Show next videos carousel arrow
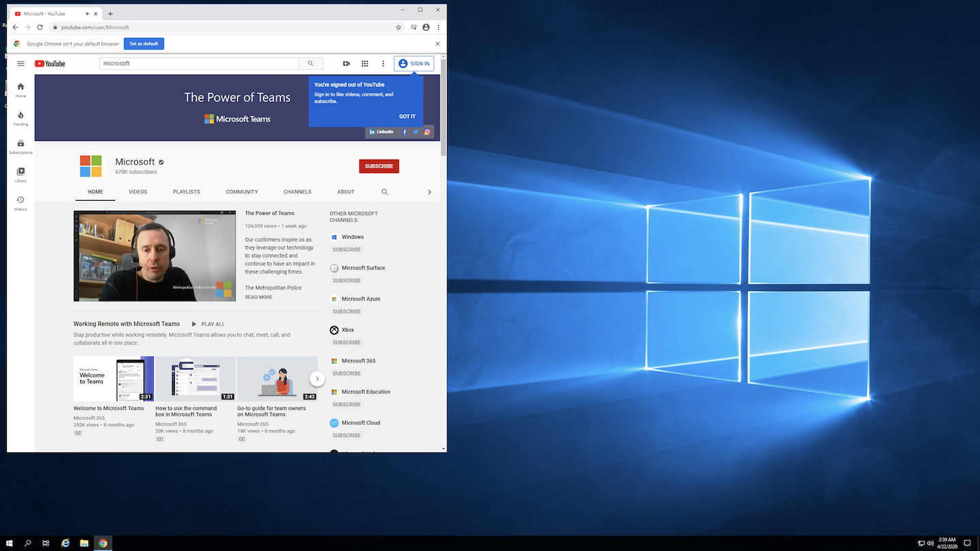This screenshot has width=980, height=551. (x=317, y=378)
